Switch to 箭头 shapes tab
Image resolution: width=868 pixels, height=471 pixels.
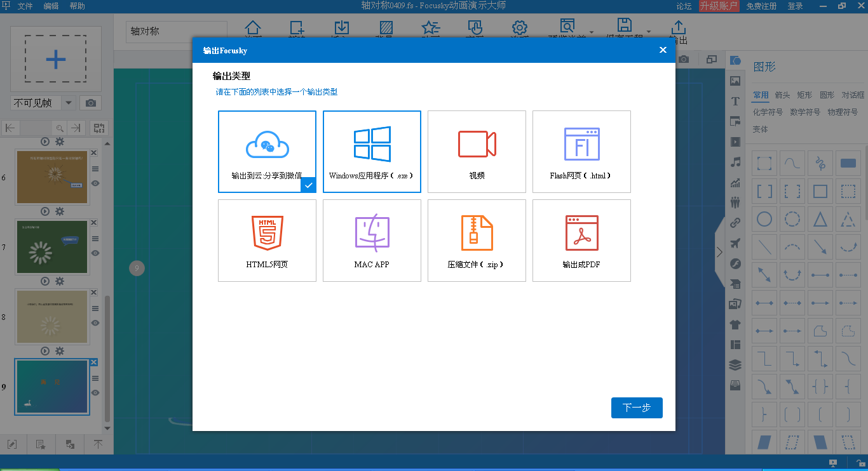tap(783, 95)
